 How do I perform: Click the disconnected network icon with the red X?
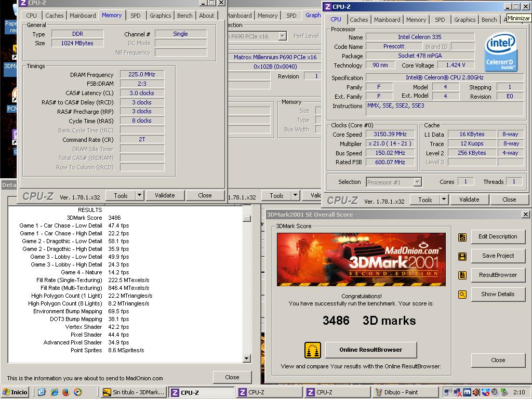(458, 392)
